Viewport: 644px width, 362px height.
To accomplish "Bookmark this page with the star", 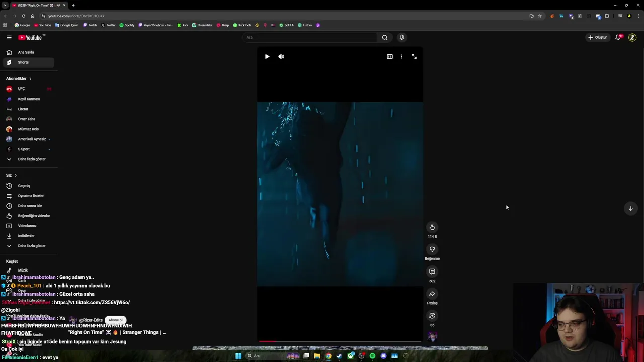I will pos(540,16).
